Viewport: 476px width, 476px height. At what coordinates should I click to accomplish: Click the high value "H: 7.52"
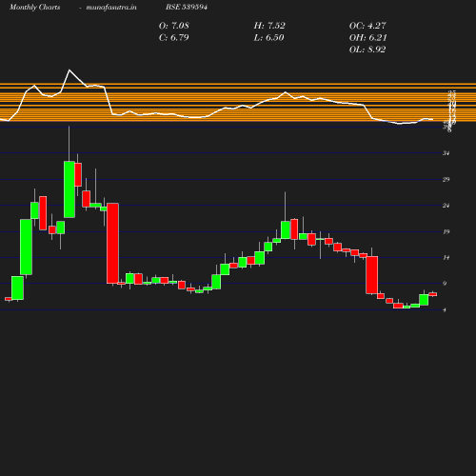[269, 26]
